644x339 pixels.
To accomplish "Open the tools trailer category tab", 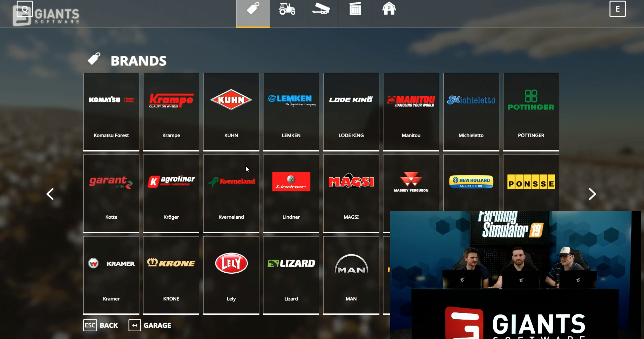I will tap(321, 10).
